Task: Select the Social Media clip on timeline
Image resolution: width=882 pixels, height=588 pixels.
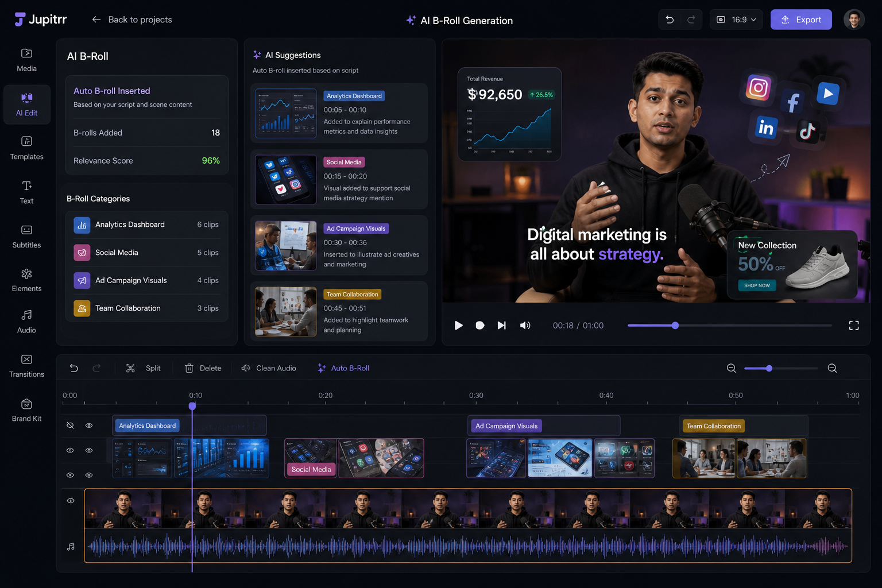Action: coord(354,458)
